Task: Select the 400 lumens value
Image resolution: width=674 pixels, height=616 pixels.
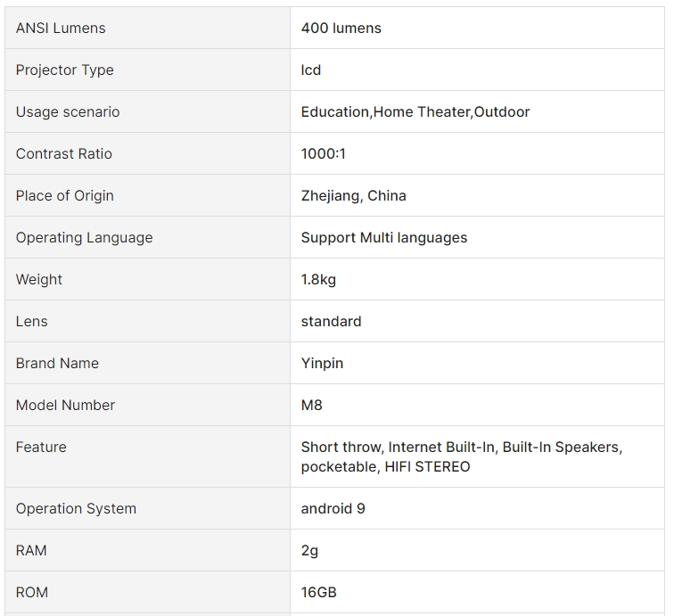Action: pos(341,28)
